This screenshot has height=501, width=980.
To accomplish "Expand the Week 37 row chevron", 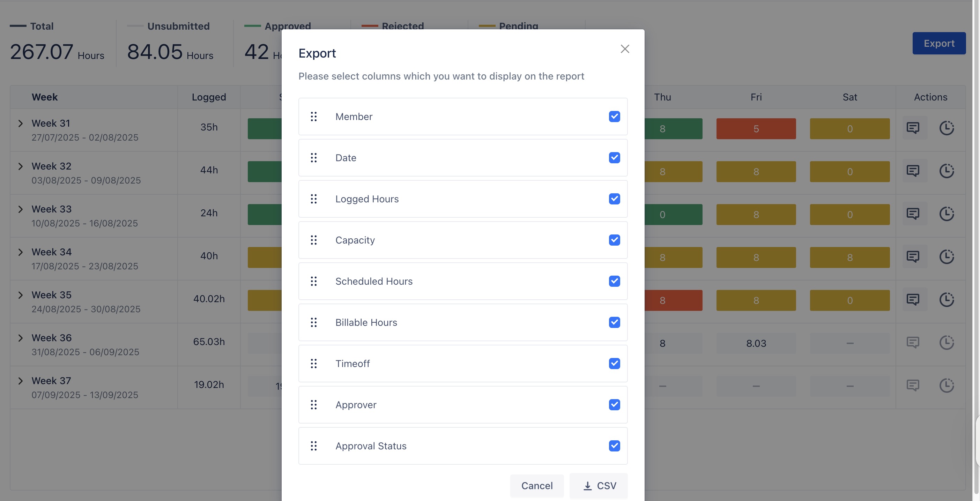I will tap(21, 381).
